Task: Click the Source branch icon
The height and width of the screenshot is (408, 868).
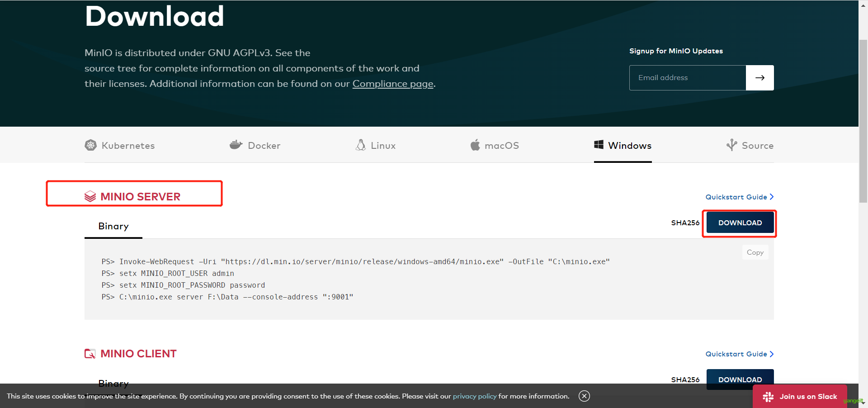Action: click(732, 145)
